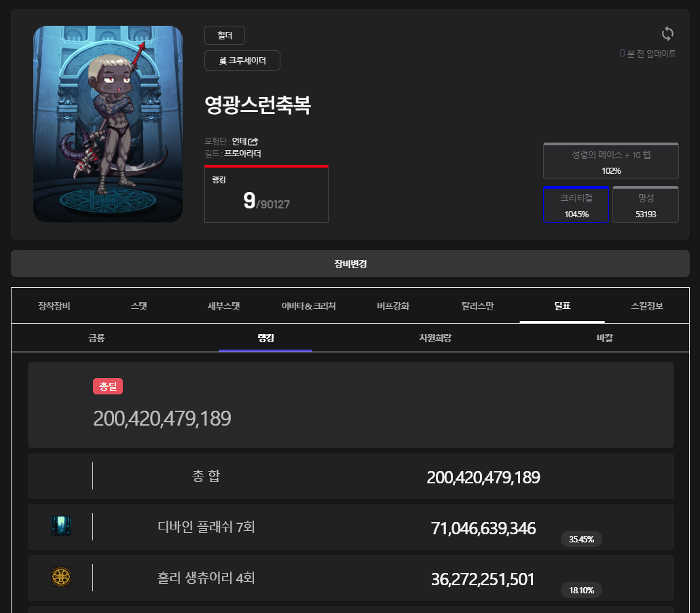Image resolution: width=700 pixels, height=613 pixels.
Task: Click the 크루세이더 class tag
Action: (242, 60)
